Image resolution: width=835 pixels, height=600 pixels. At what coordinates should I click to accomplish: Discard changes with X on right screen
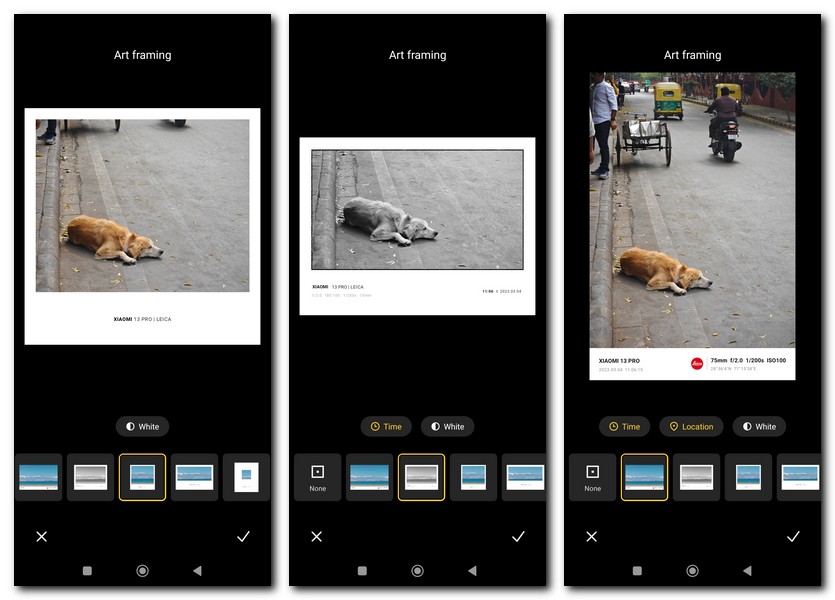point(592,537)
